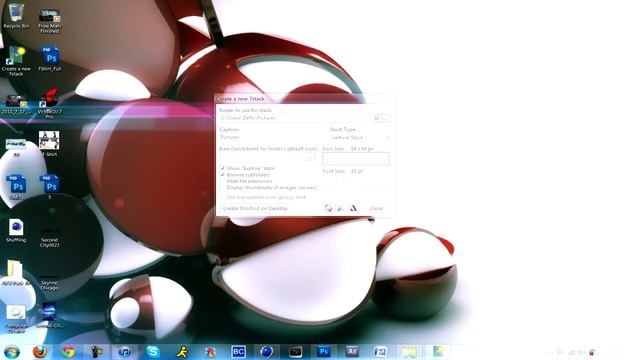Select the Flow Main Finished video file
The height and width of the screenshot is (360, 640).
[x=49, y=20]
